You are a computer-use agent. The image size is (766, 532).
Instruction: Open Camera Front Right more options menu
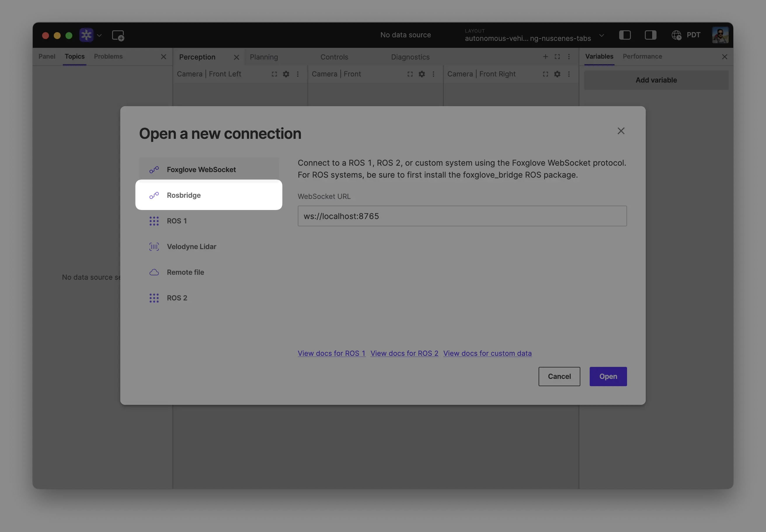pos(569,74)
